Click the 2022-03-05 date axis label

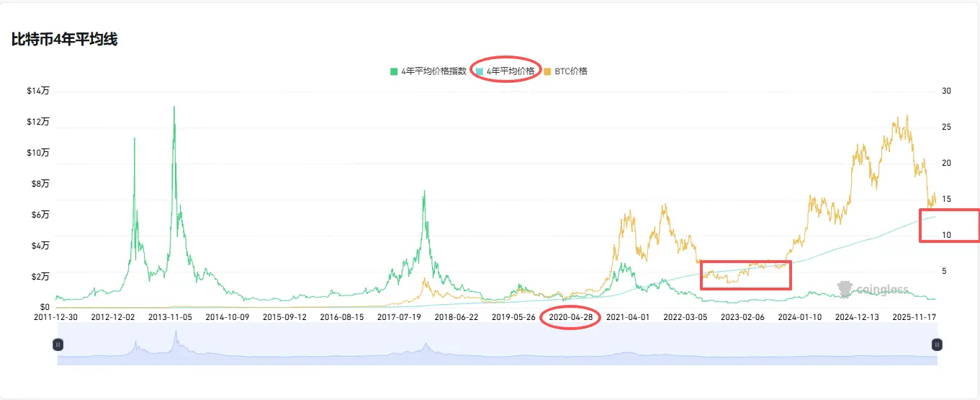coord(685,316)
